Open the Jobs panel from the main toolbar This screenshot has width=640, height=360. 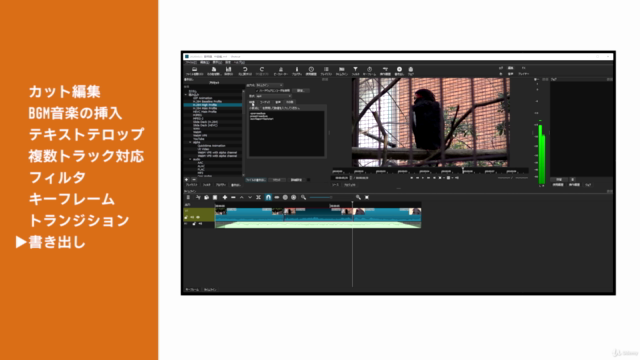(411, 71)
